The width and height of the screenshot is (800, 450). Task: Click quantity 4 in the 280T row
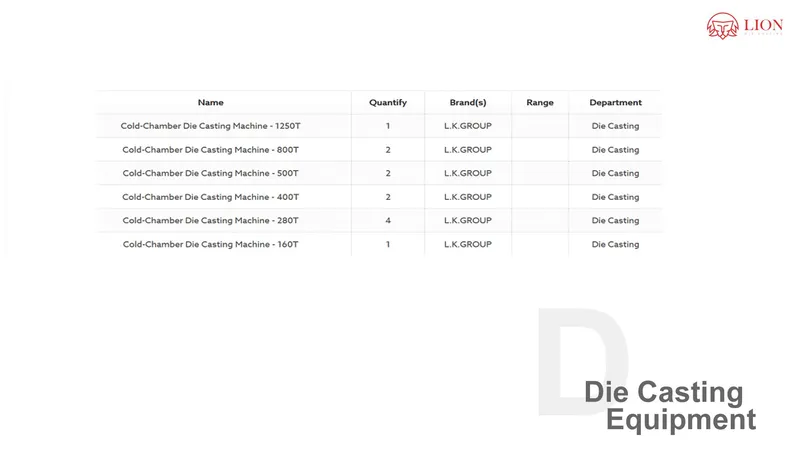388,220
